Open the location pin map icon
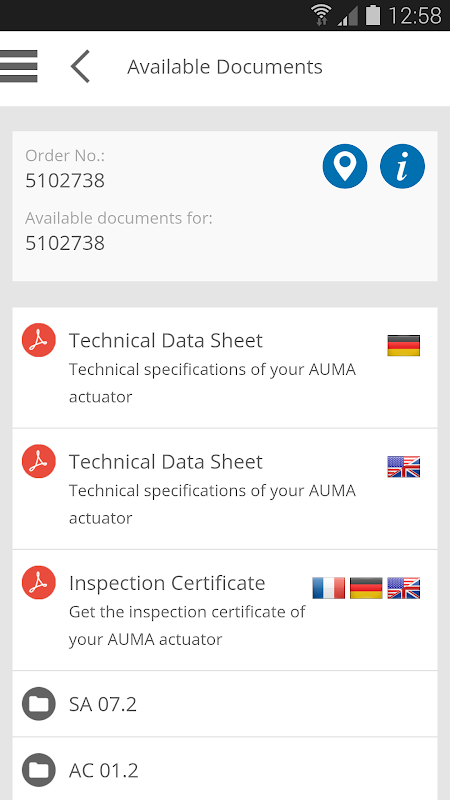Image resolution: width=450 pixels, height=800 pixels. click(345, 166)
